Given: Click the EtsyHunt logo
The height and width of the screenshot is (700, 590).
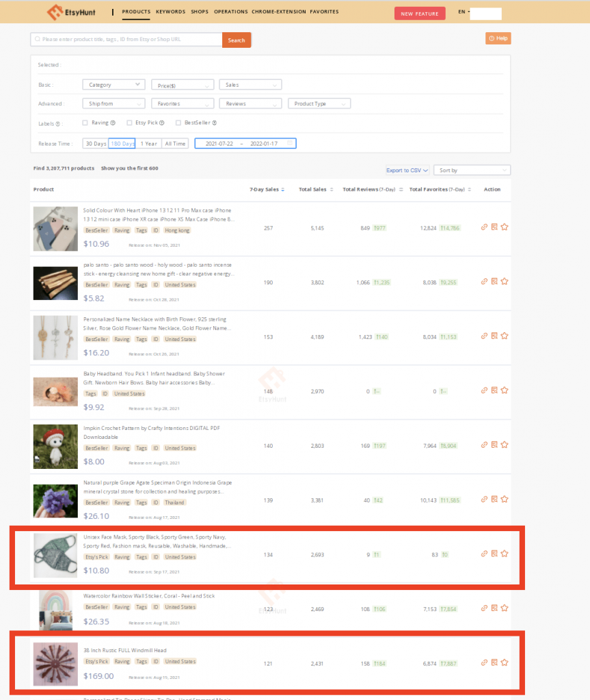Looking at the screenshot, I should [x=72, y=12].
